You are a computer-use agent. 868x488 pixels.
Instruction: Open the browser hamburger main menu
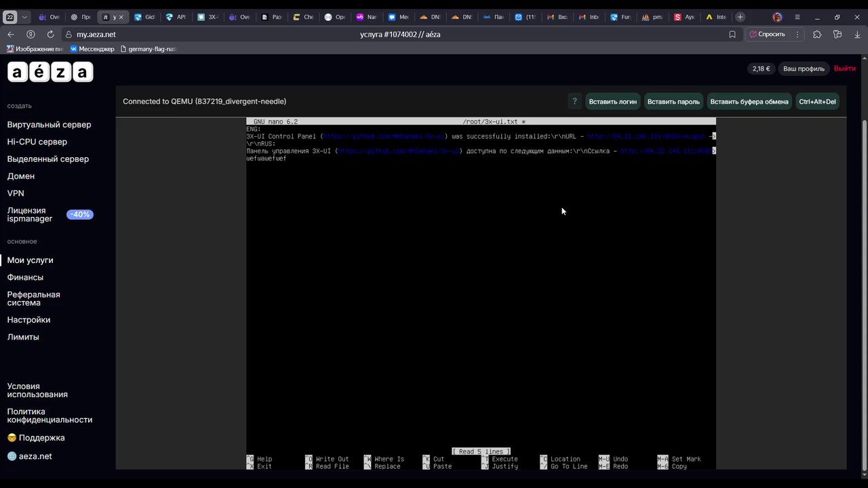pyautogui.click(x=797, y=17)
